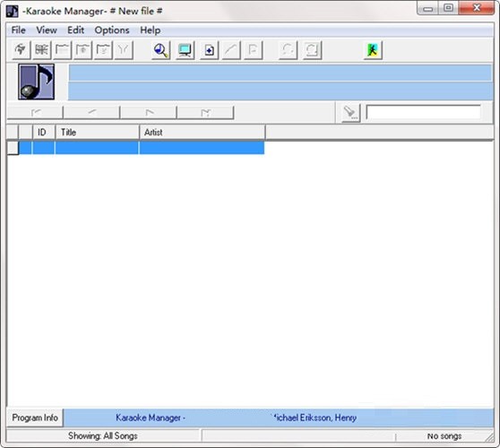Click the monitor screen toolbar icon
Screen dimensions: 500x448
point(185,50)
